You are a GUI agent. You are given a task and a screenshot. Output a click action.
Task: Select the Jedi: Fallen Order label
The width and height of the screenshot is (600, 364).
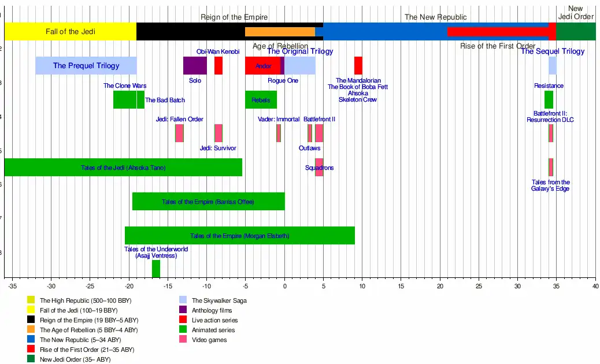point(179,119)
